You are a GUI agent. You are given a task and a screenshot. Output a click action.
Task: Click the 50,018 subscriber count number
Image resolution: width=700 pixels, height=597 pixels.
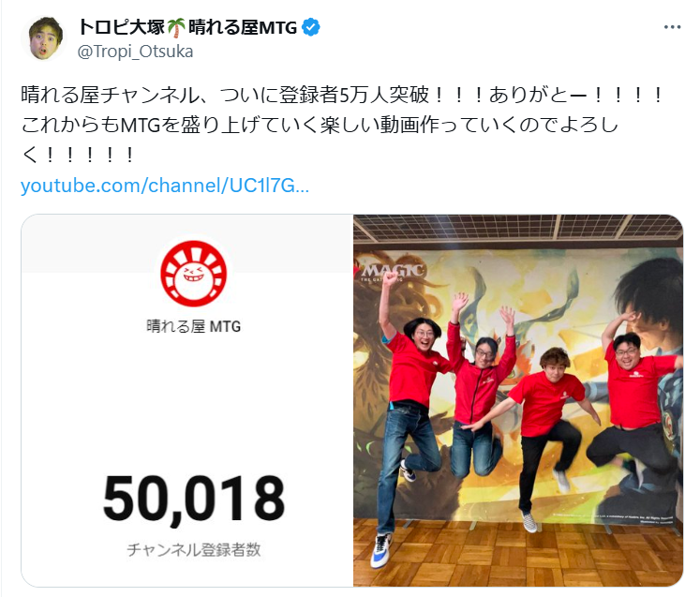click(194, 499)
